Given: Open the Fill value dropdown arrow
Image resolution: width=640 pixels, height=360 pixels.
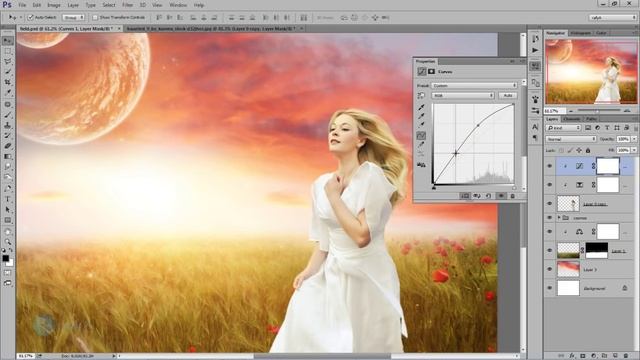Looking at the screenshot, I should 634,151.
